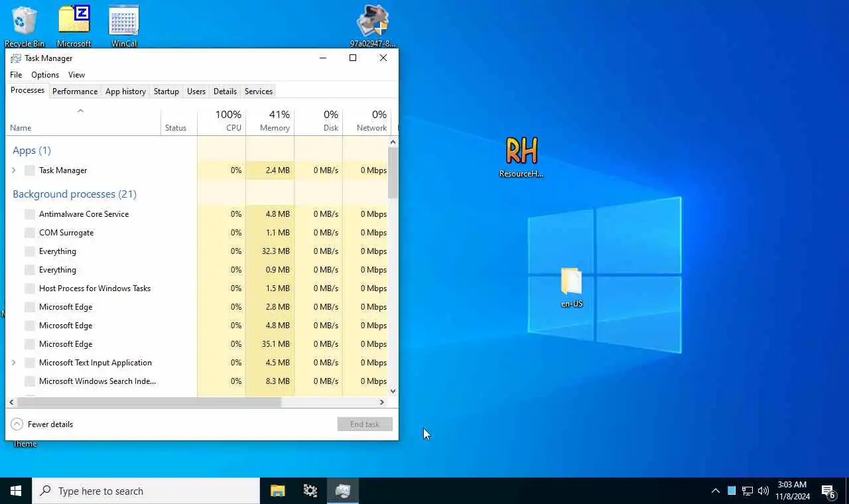
Task: Click the taskbar search box
Action: point(146,491)
